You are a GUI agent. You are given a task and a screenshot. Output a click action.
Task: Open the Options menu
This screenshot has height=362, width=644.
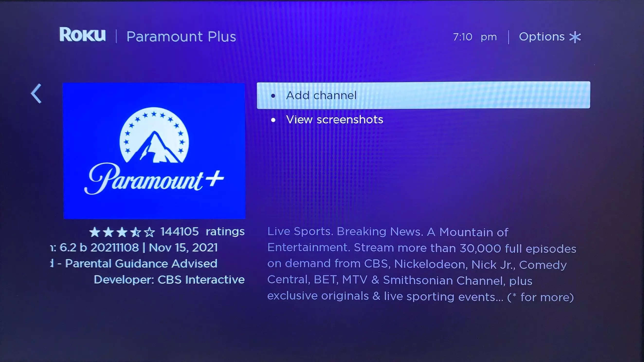pos(550,37)
